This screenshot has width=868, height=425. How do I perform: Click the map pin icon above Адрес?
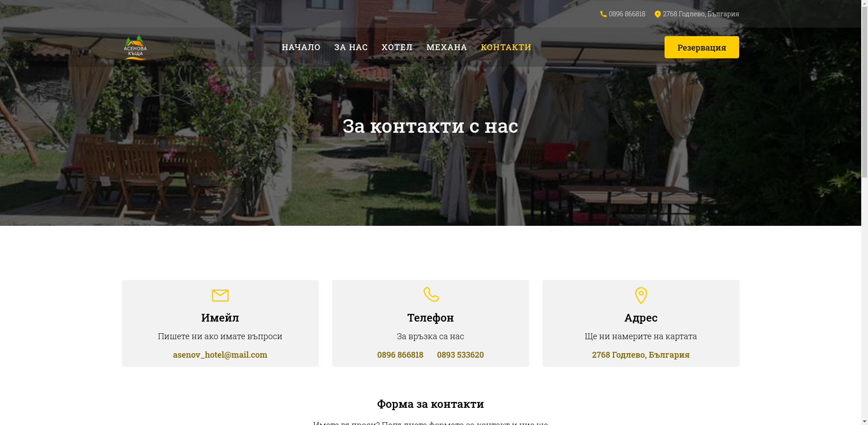[641, 295]
